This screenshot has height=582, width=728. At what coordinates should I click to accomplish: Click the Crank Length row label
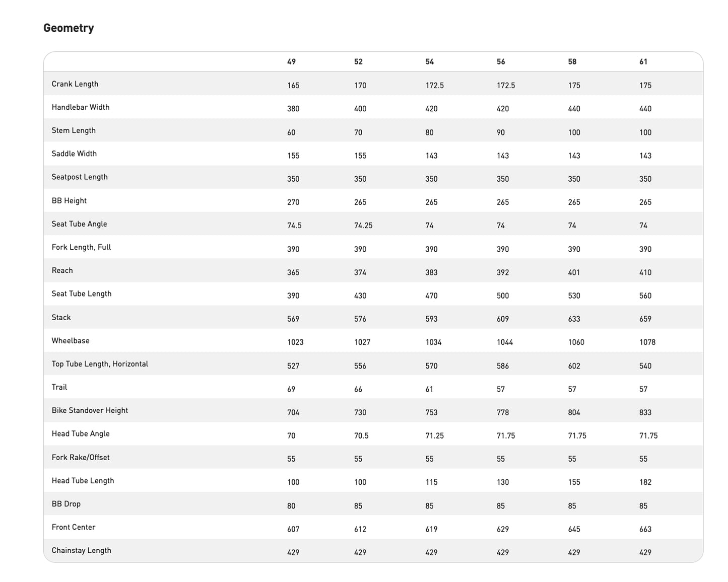coord(75,84)
